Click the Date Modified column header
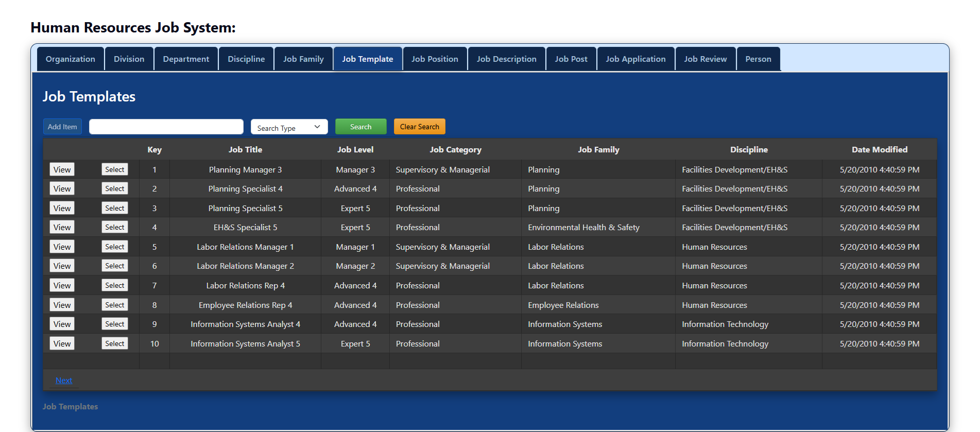This screenshot has height=432, width=980. point(880,150)
